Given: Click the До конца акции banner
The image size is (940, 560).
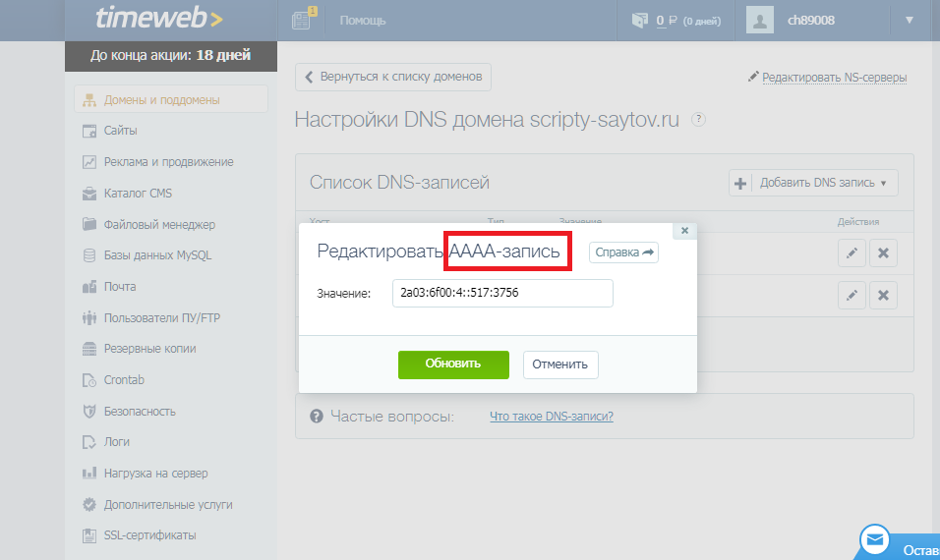Looking at the screenshot, I should [x=171, y=56].
